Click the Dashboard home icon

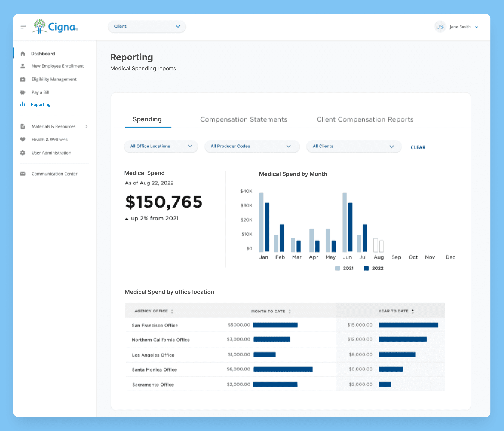[23, 54]
